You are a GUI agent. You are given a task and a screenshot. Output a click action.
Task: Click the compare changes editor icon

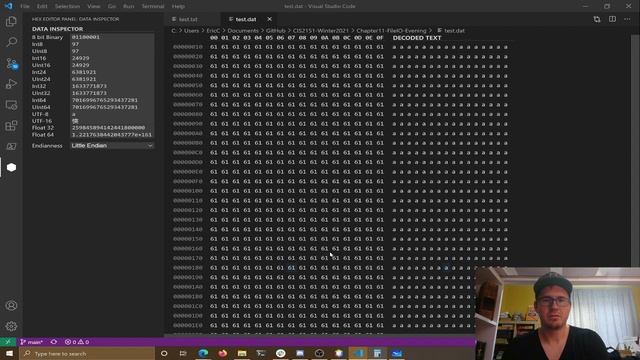point(597,19)
